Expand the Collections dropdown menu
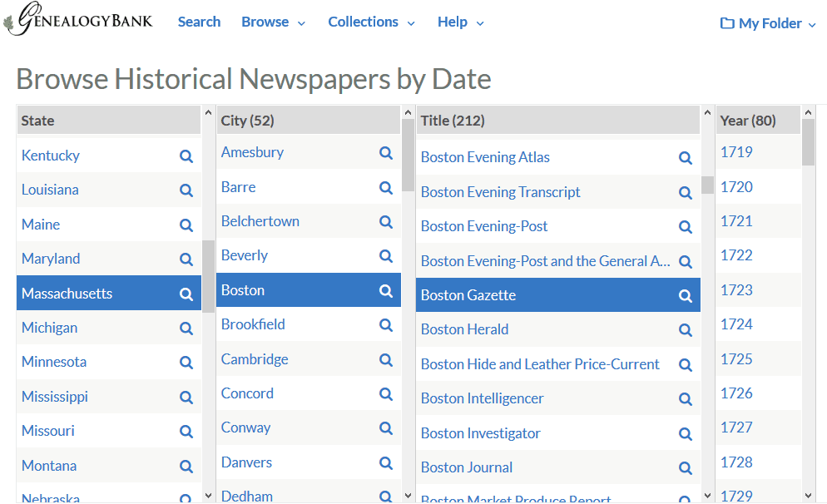 371,22
